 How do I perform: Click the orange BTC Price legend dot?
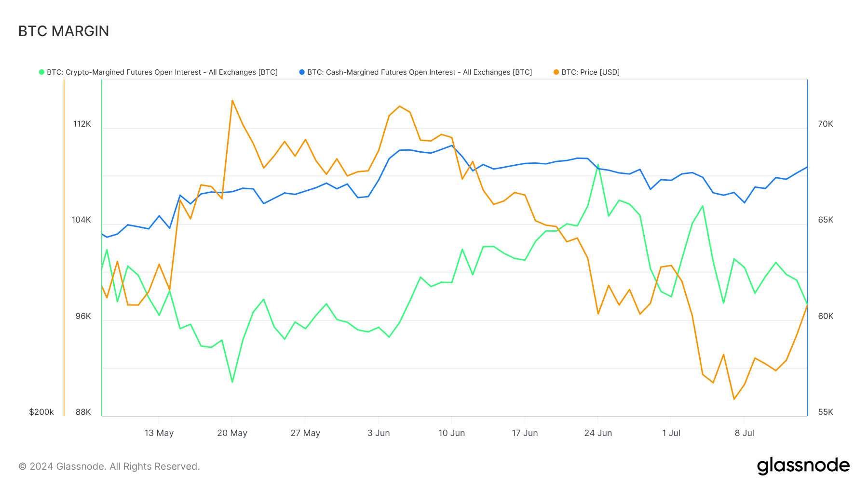pos(556,72)
